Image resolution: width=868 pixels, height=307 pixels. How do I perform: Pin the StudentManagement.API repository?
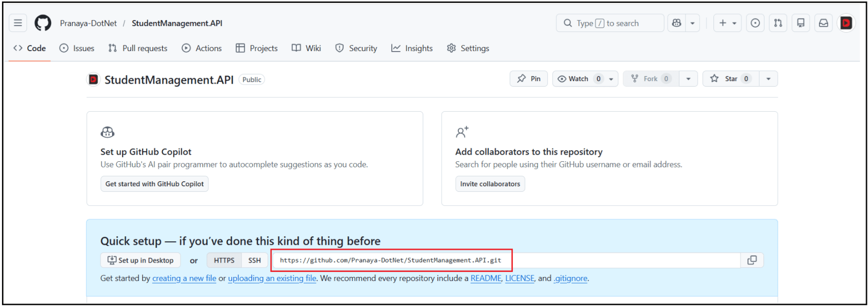click(529, 79)
